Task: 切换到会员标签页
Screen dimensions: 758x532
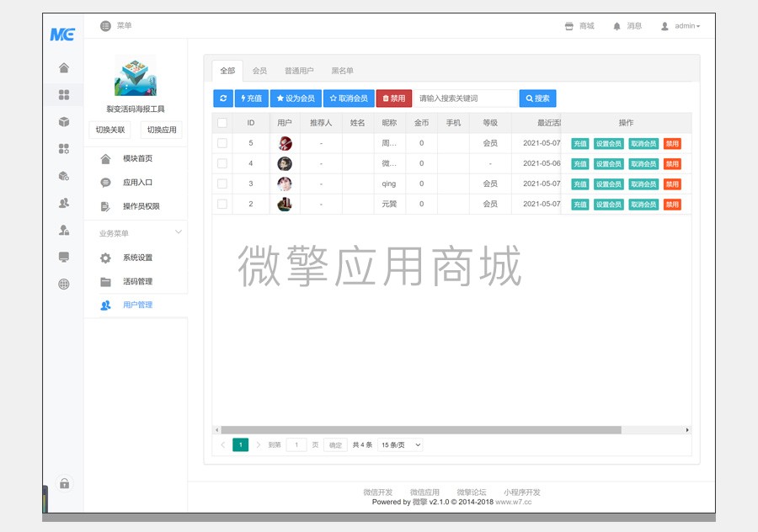Action: pyautogui.click(x=261, y=71)
